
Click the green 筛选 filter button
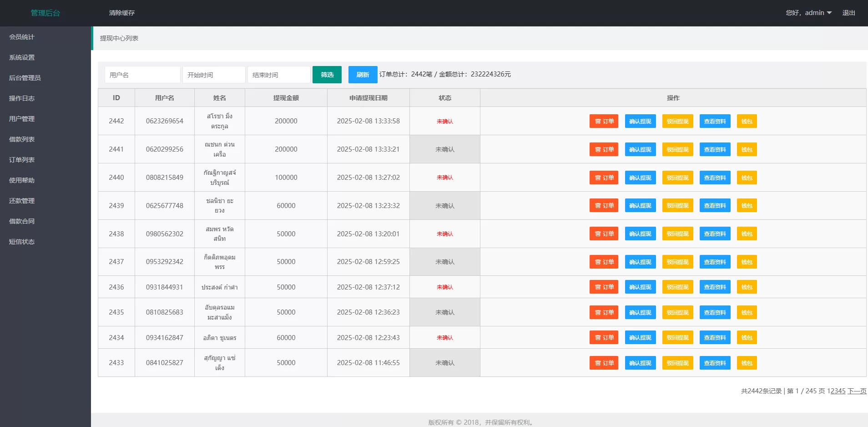[x=327, y=75]
